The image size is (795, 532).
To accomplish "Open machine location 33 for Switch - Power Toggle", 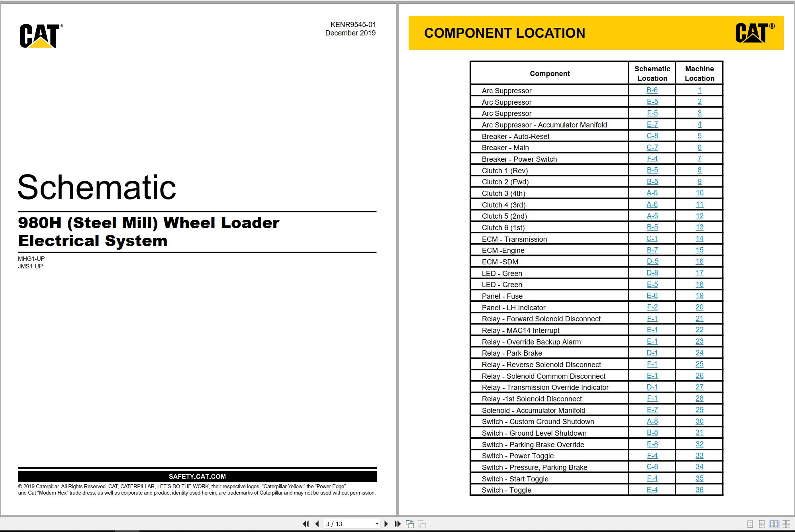I will pyautogui.click(x=699, y=456).
